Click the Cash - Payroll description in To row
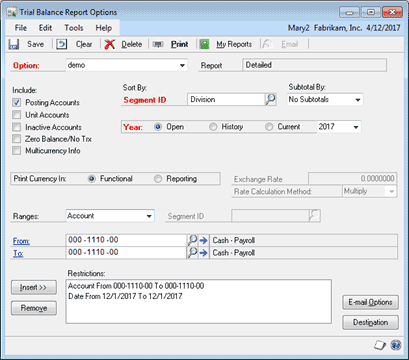 [303, 253]
